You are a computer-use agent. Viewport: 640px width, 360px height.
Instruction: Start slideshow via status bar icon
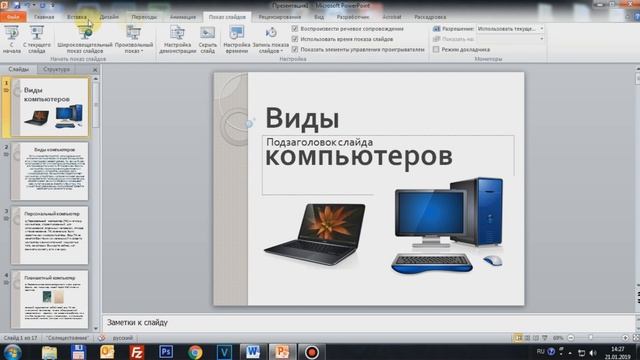(x=544, y=338)
